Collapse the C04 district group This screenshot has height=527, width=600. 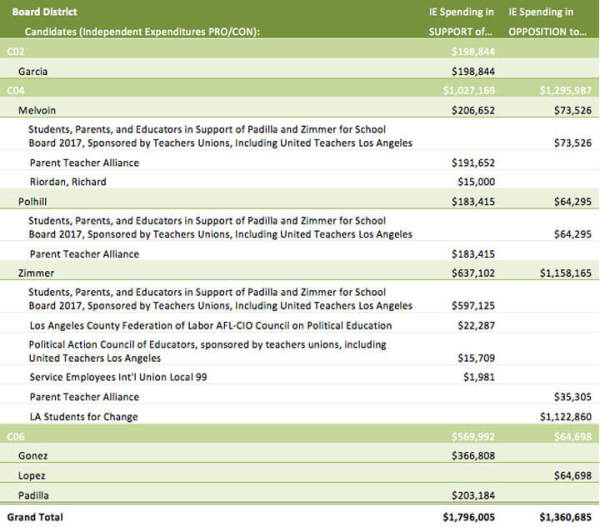(x=300, y=88)
